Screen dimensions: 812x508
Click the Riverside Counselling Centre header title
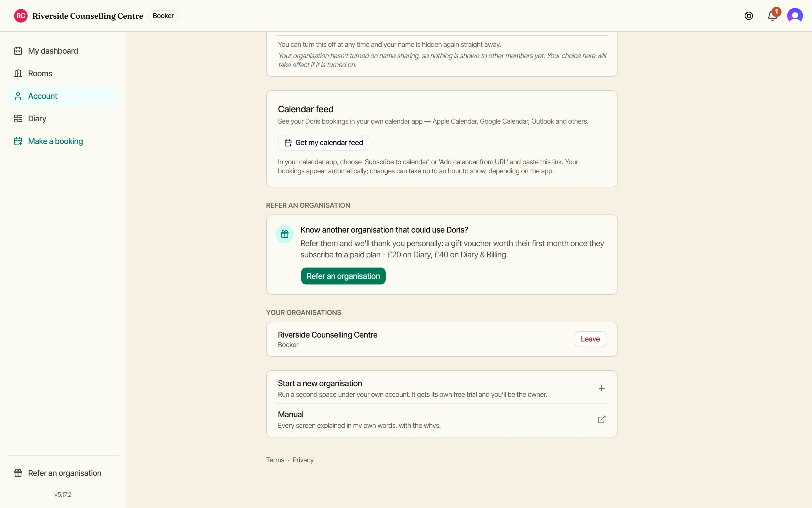click(88, 16)
